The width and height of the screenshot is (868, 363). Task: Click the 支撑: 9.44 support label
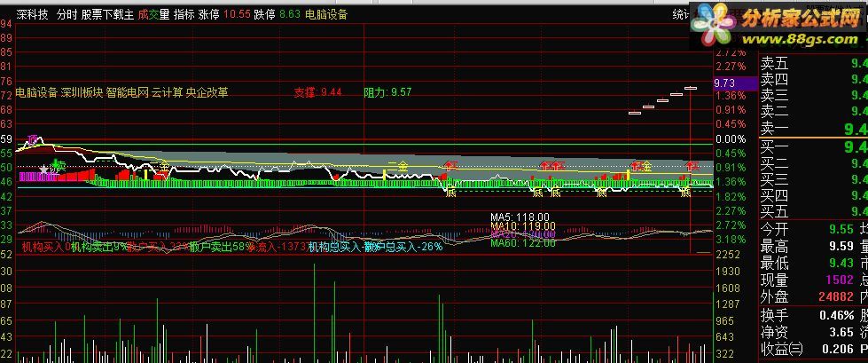pyautogui.click(x=317, y=92)
